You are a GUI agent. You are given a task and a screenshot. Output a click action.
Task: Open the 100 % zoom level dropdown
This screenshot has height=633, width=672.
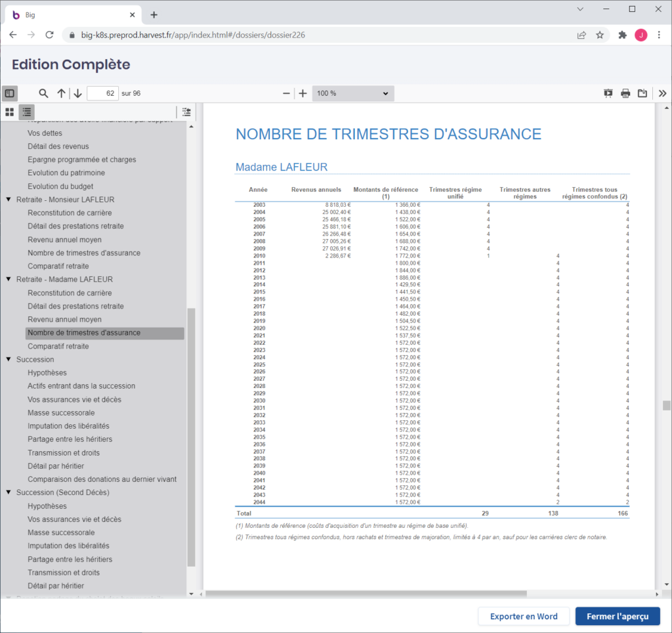point(353,93)
